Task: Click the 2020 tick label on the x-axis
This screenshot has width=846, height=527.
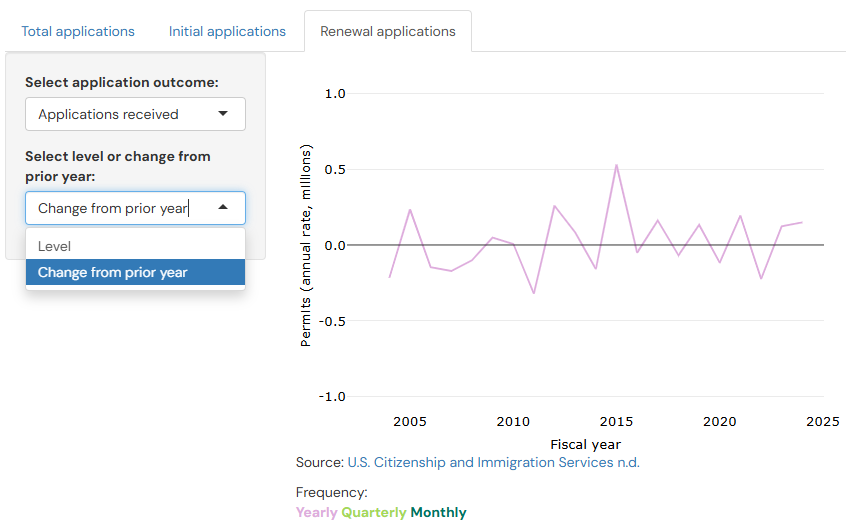Action: point(719,422)
